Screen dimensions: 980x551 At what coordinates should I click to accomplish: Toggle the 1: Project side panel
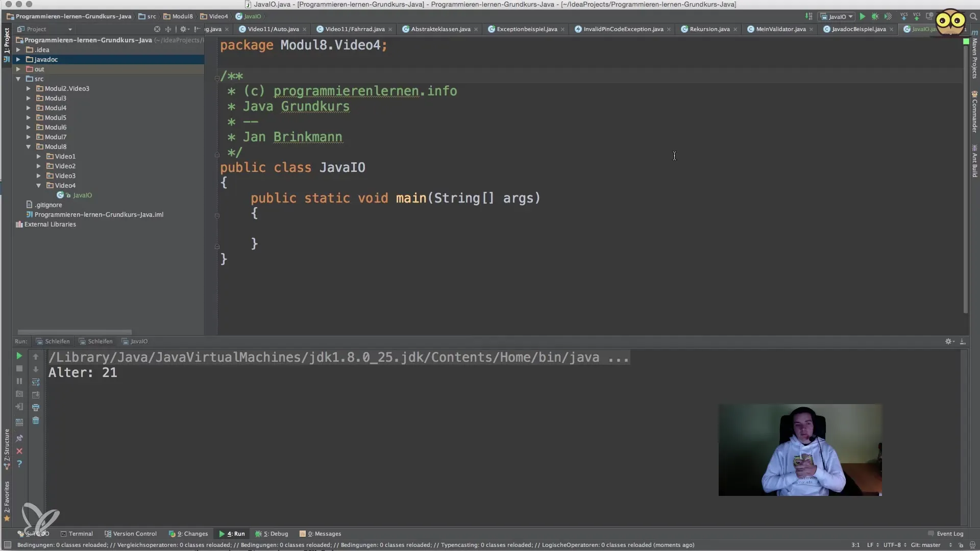tap(7, 41)
